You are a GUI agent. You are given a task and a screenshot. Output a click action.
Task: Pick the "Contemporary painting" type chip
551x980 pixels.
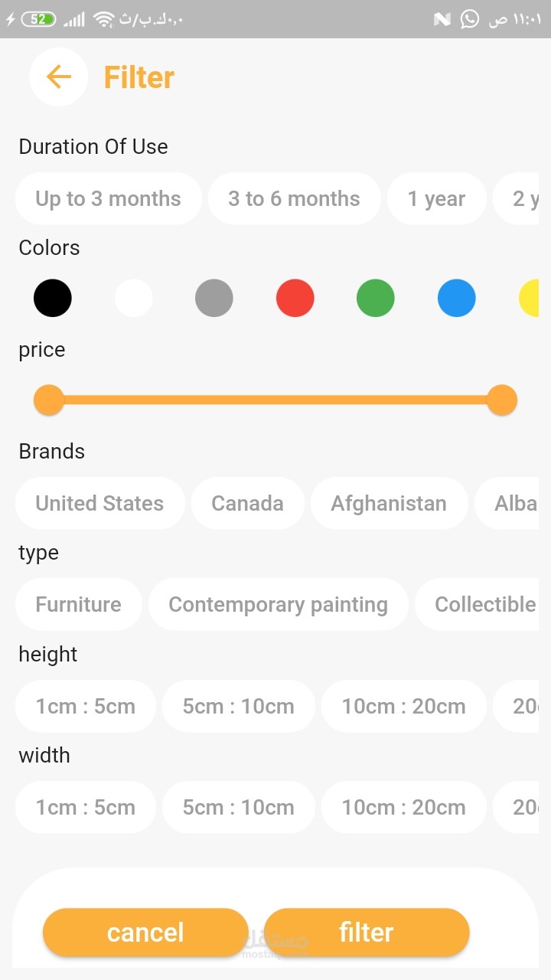pyautogui.click(x=278, y=605)
